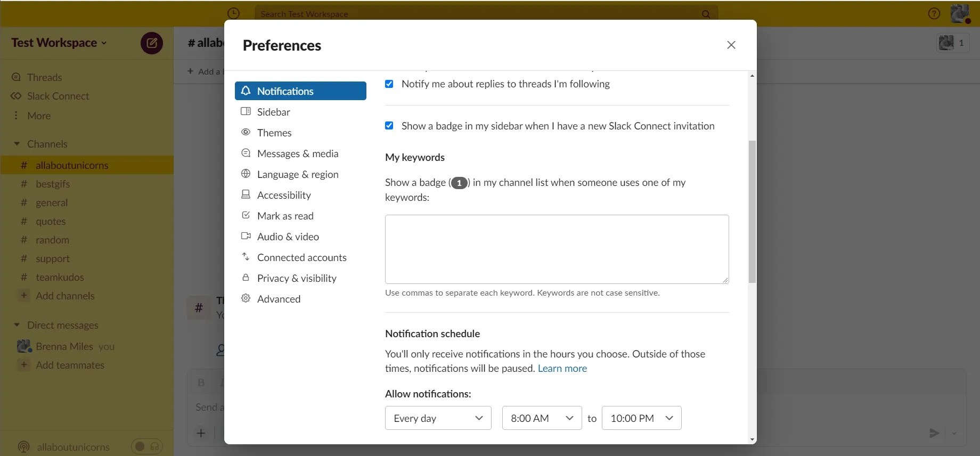Open send options dropdown arrow

click(x=954, y=434)
